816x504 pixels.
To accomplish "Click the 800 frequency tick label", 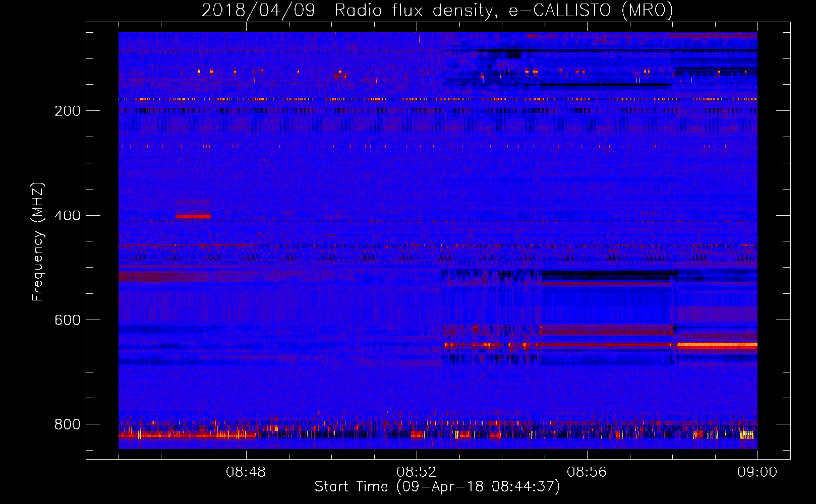I will pyautogui.click(x=68, y=425).
